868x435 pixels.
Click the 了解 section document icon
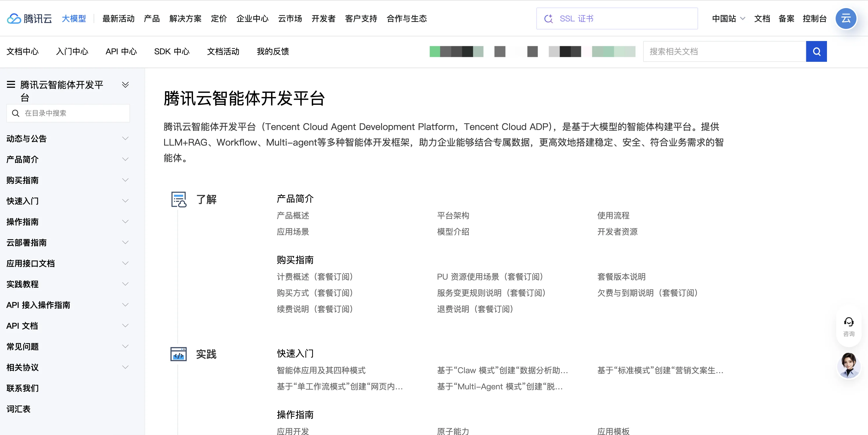tap(179, 200)
